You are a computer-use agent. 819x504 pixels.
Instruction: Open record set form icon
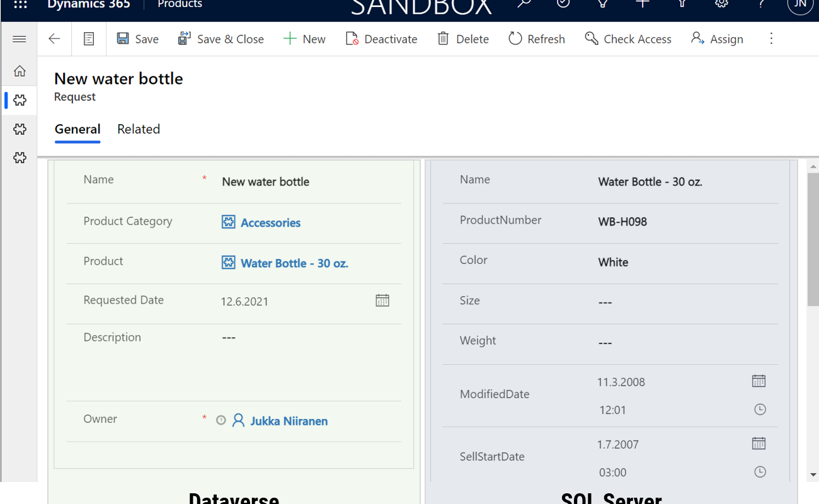[x=89, y=39]
